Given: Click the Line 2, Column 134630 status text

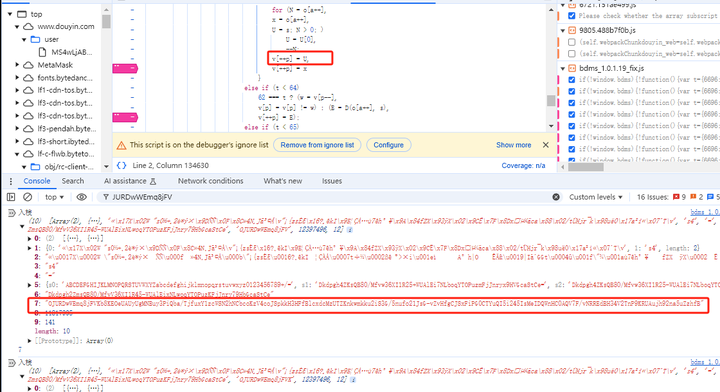Looking at the screenshot, I should [170, 166].
